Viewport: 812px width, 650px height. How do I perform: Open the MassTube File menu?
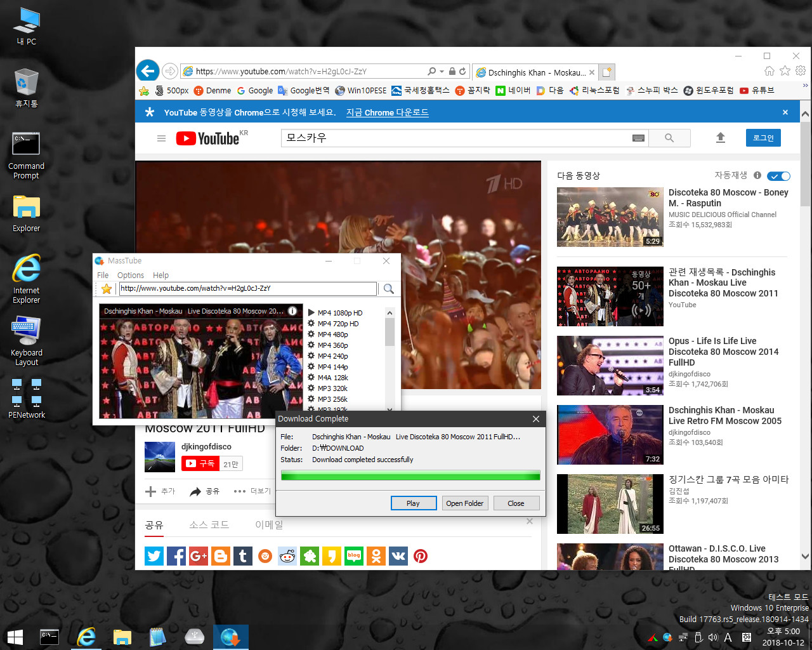(x=103, y=275)
